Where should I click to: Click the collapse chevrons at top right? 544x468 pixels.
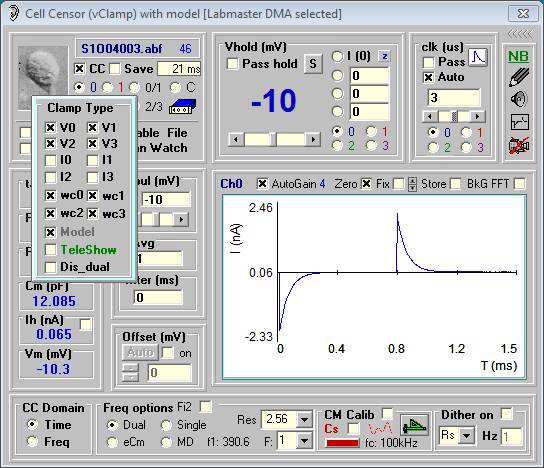(x=520, y=34)
